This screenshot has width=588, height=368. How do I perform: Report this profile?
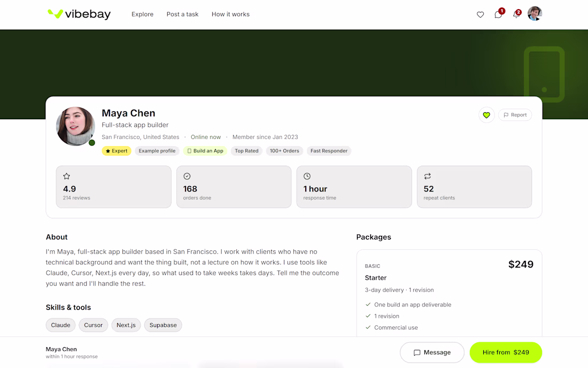click(x=515, y=115)
